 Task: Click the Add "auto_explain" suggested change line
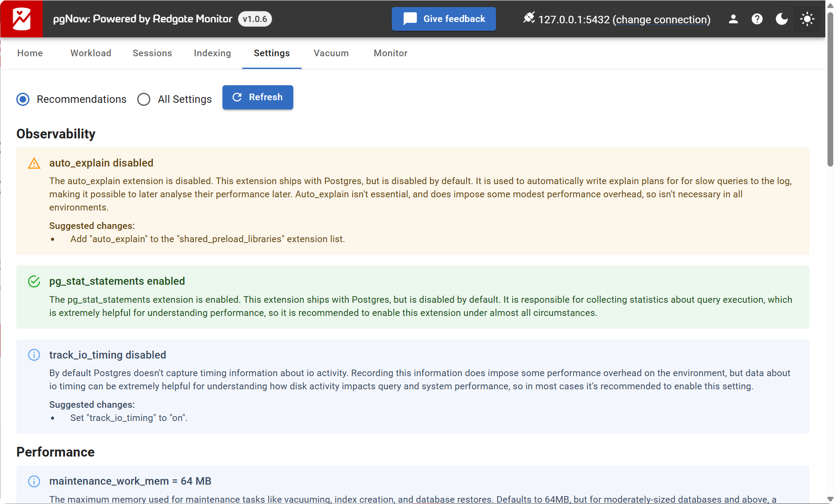coord(208,239)
